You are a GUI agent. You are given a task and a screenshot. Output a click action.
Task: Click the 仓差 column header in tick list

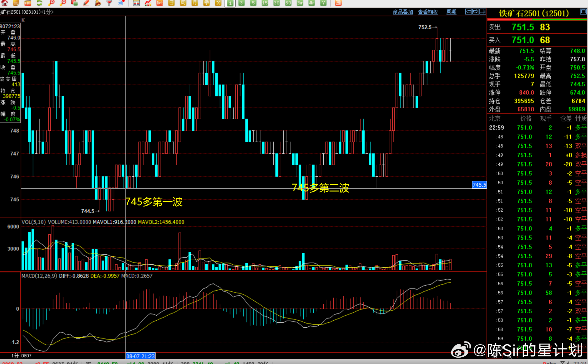566,119
